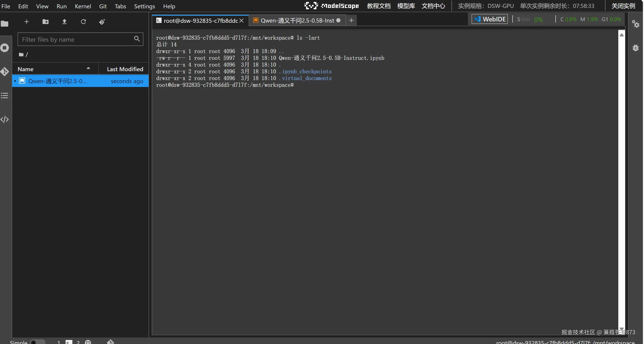This screenshot has height=344, width=644.
Task: Click the New Launcher plus icon
Action: [27, 22]
